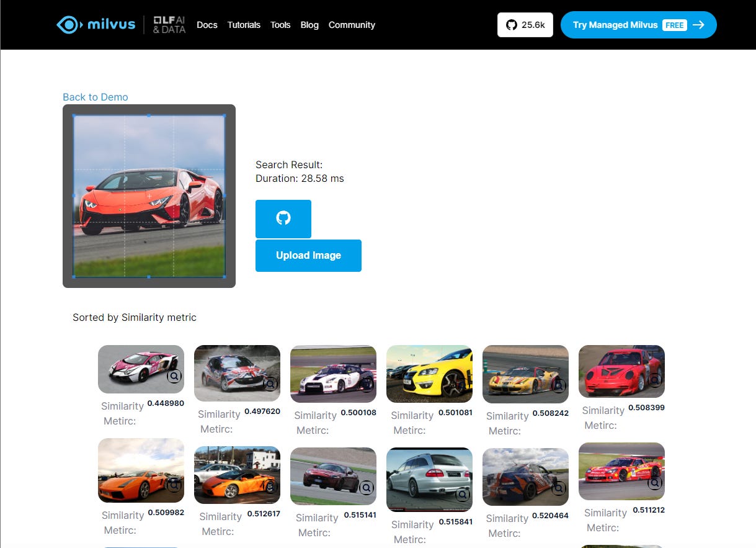Click the Search Result: label

click(x=289, y=165)
